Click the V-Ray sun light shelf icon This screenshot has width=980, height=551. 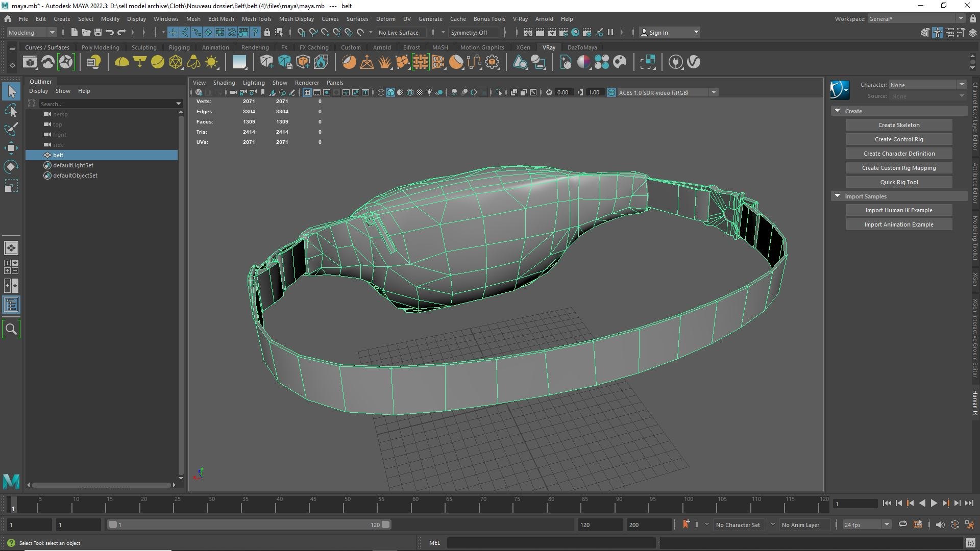211,62
